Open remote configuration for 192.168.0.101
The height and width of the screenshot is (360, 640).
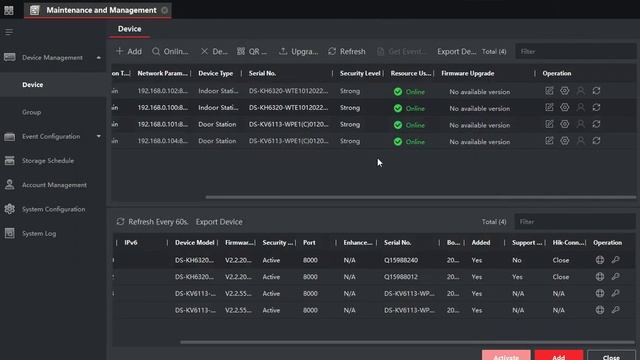(565, 124)
